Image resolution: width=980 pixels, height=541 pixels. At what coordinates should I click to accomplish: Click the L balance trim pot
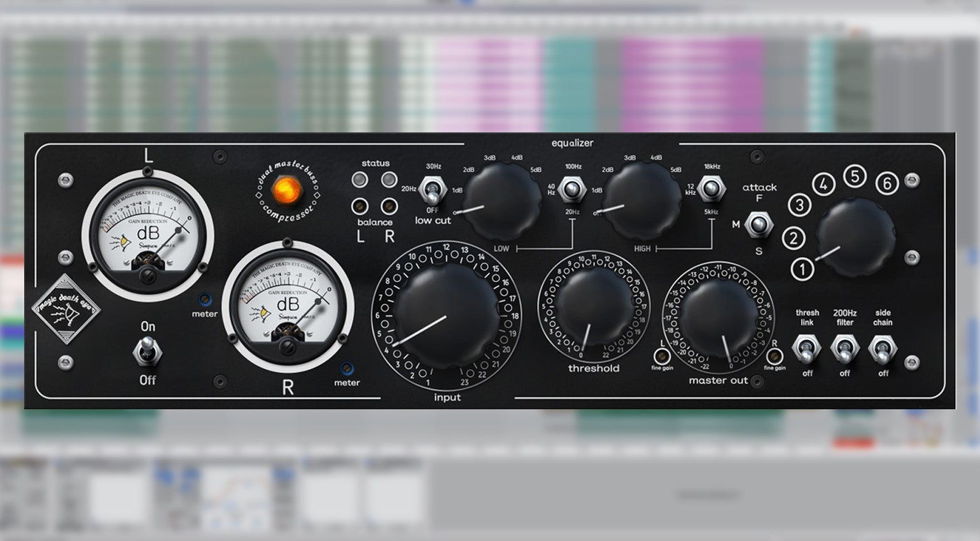(x=360, y=206)
